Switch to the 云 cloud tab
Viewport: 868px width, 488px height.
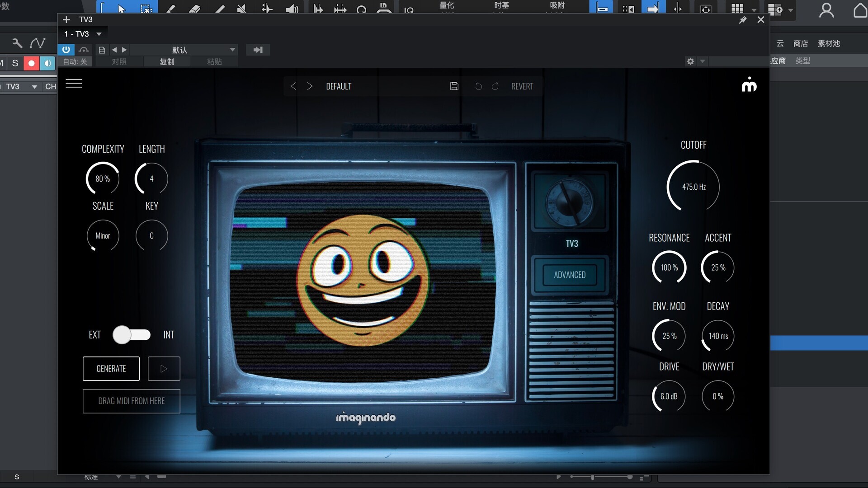click(x=780, y=43)
